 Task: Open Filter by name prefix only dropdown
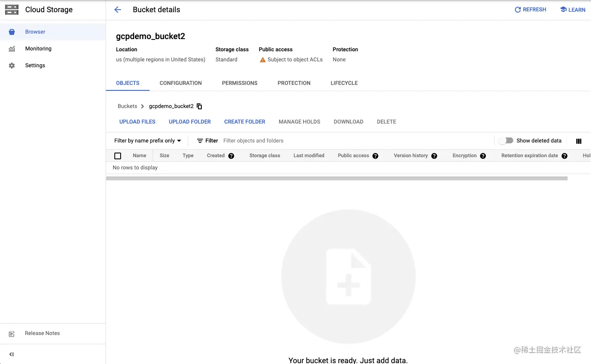click(148, 141)
